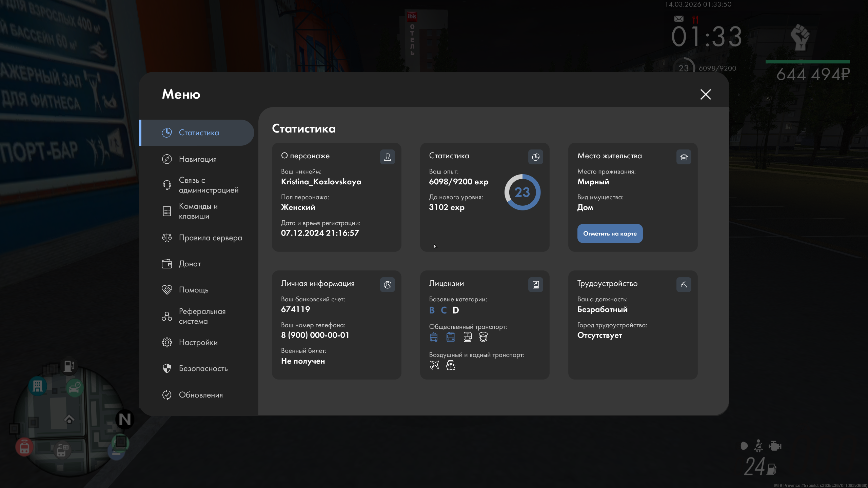Click the pie chart icon in Статистика card

pos(535,157)
